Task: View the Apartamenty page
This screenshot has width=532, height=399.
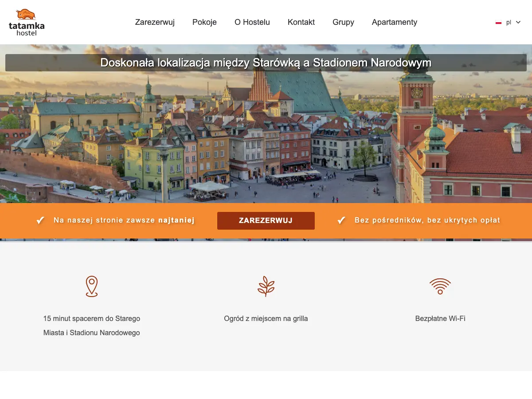Action: click(x=394, y=22)
